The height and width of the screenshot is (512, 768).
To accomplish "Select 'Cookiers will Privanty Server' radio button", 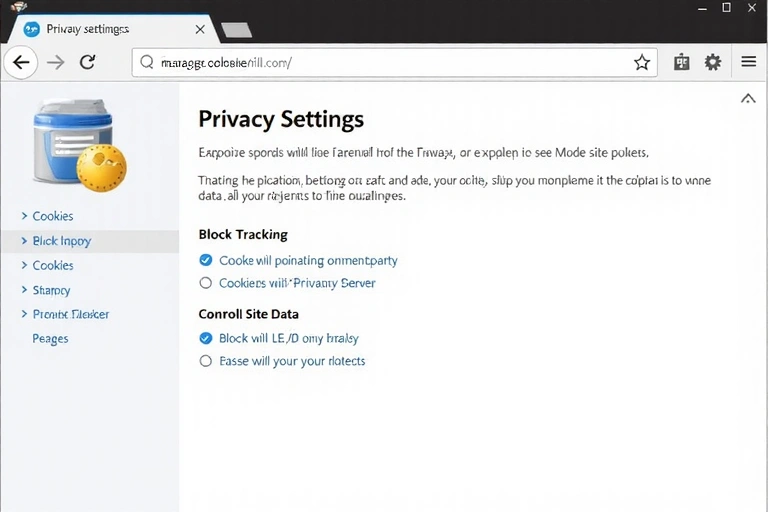I will point(206,283).
